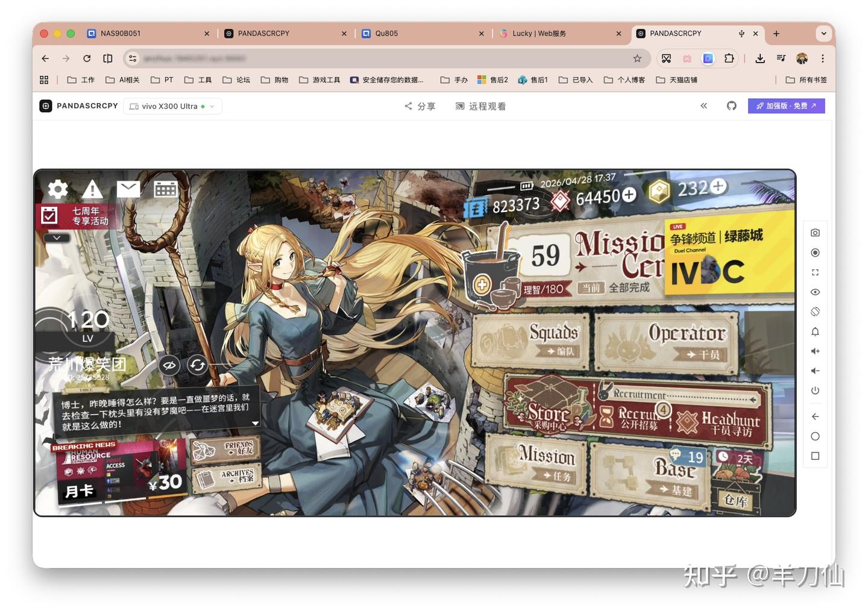The image size is (868, 611).
Task: Tap the Android back arrow
Action: (x=815, y=416)
